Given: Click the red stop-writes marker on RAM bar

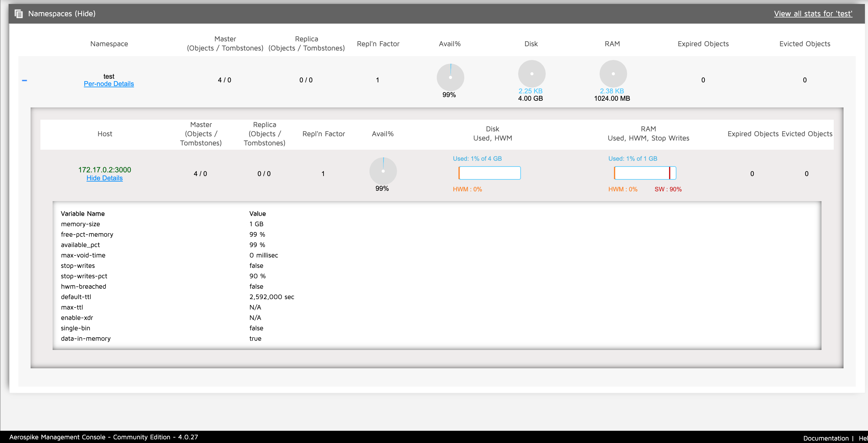Looking at the screenshot, I should tap(670, 173).
